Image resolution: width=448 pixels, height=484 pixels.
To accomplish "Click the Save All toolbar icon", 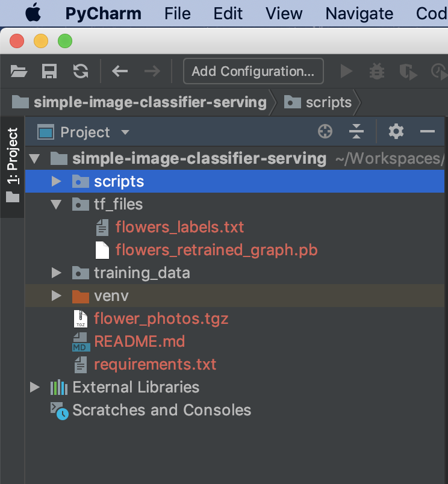I will coord(49,72).
